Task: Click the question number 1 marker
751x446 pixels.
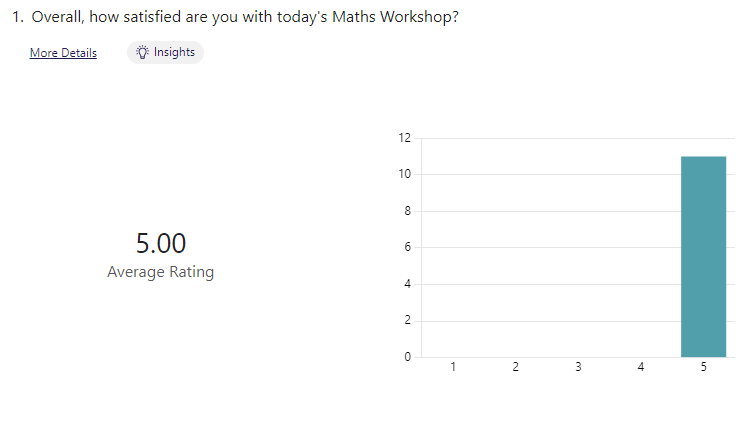Action: click(18, 17)
